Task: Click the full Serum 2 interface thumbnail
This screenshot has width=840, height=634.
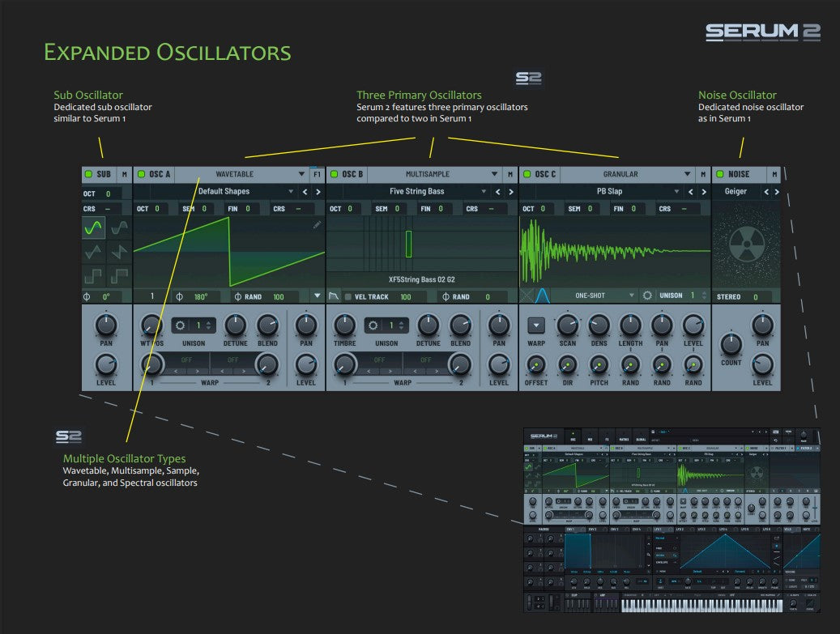Action: (x=672, y=520)
